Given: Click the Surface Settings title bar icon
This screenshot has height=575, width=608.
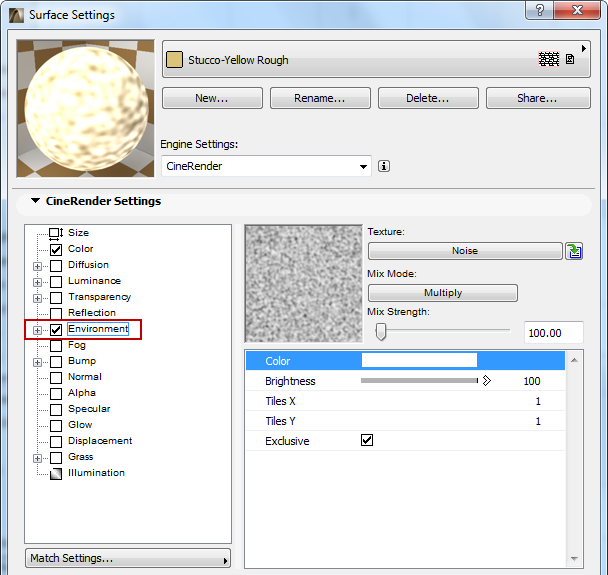Looking at the screenshot, I should [16, 15].
